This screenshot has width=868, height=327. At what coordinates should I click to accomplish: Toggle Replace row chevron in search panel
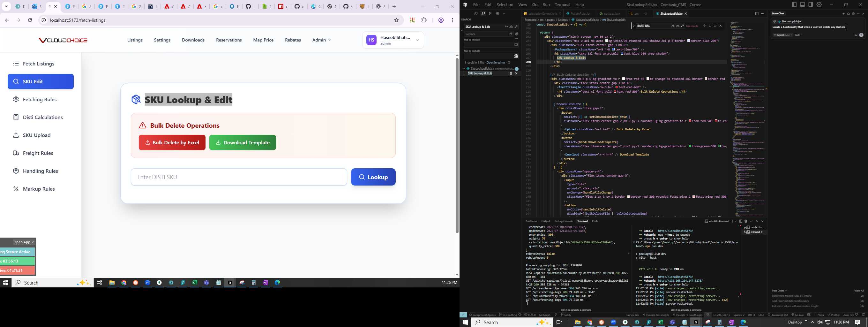tap(462, 31)
